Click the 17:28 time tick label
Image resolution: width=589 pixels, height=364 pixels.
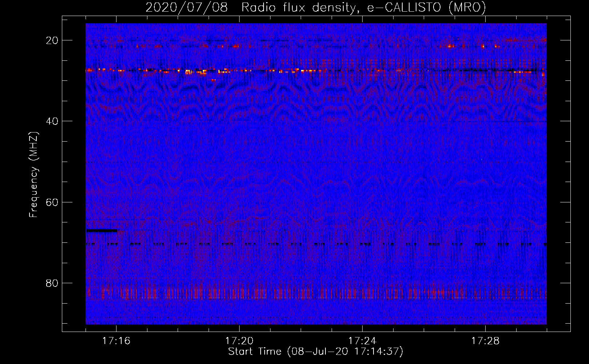tap(485, 341)
